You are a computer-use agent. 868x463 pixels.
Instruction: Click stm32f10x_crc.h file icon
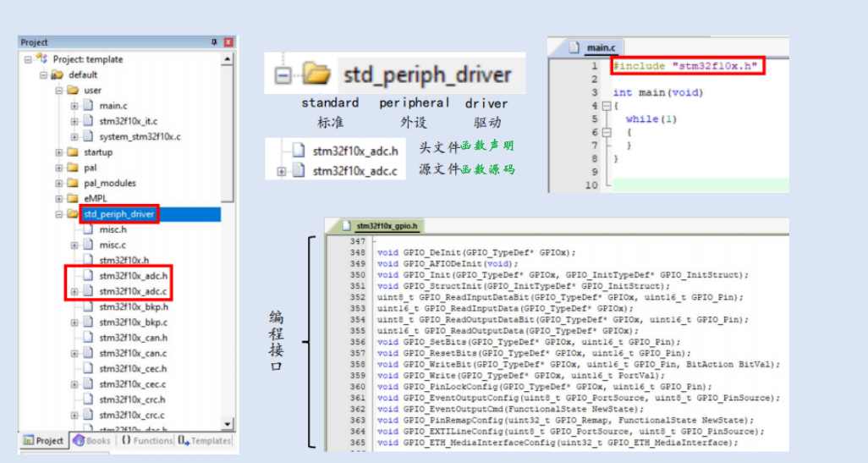point(88,400)
